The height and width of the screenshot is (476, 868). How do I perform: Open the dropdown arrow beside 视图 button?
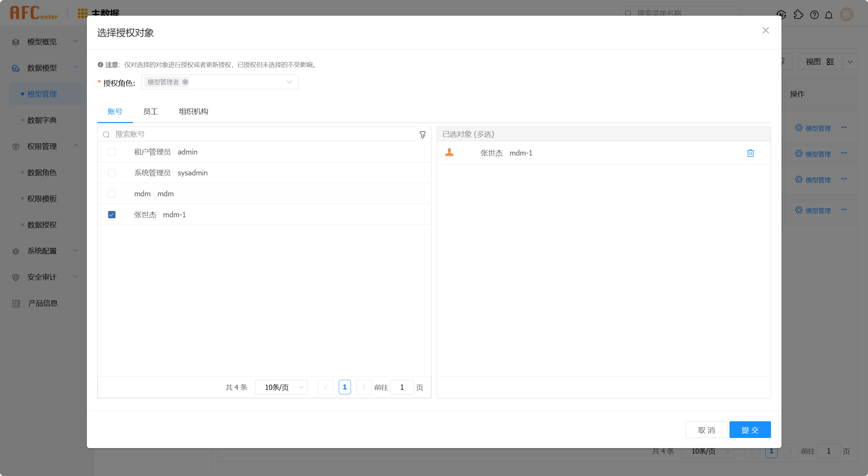pyautogui.click(x=850, y=62)
